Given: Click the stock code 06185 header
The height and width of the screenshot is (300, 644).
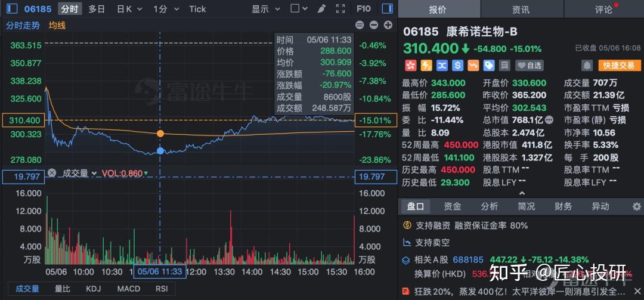Looking at the screenshot, I should coord(38,8).
